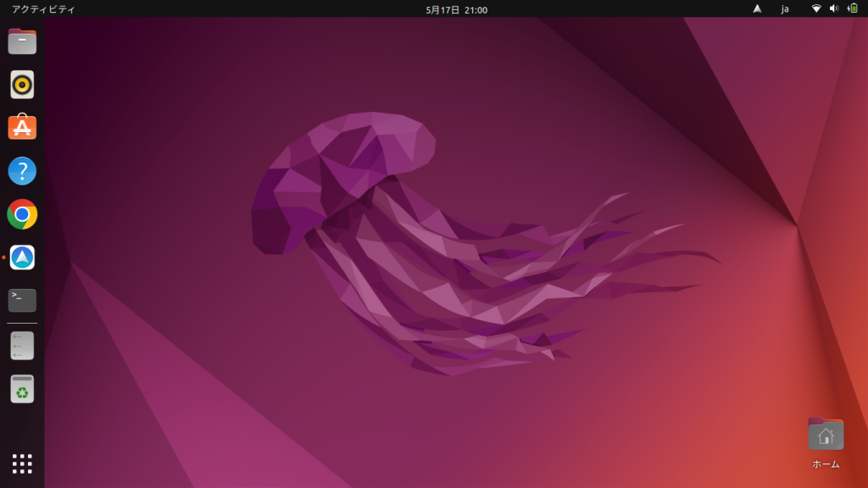Launch Google Chrome browser

[x=22, y=214]
